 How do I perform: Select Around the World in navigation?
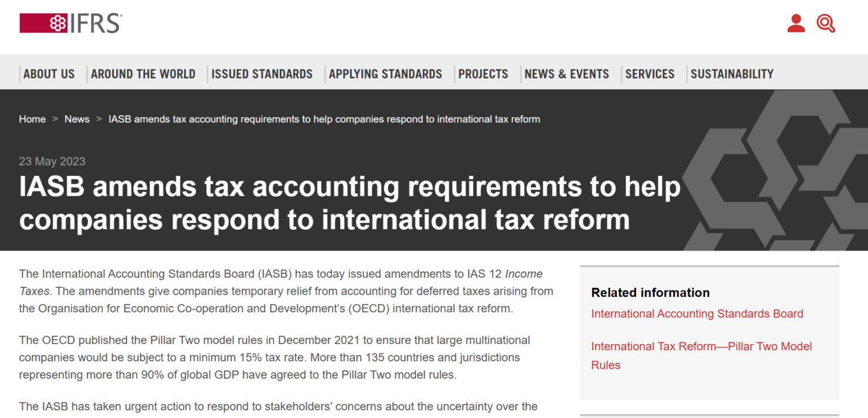tap(143, 74)
